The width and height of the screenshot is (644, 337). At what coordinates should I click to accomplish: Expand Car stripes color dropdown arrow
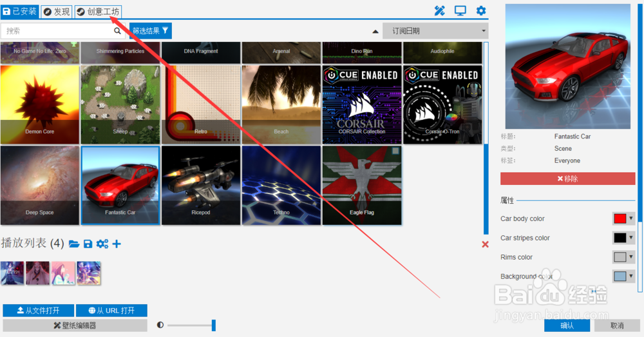[x=631, y=238]
